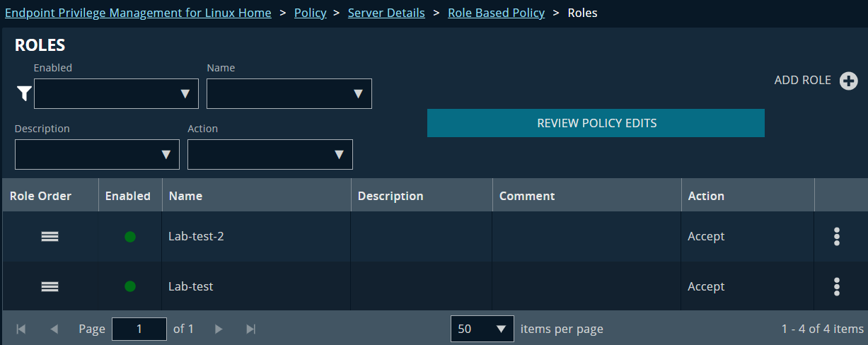This screenshot has width=868, height=345.
Task: Navigate to the Server Details breadcrumb
Action: click(386, 13)
